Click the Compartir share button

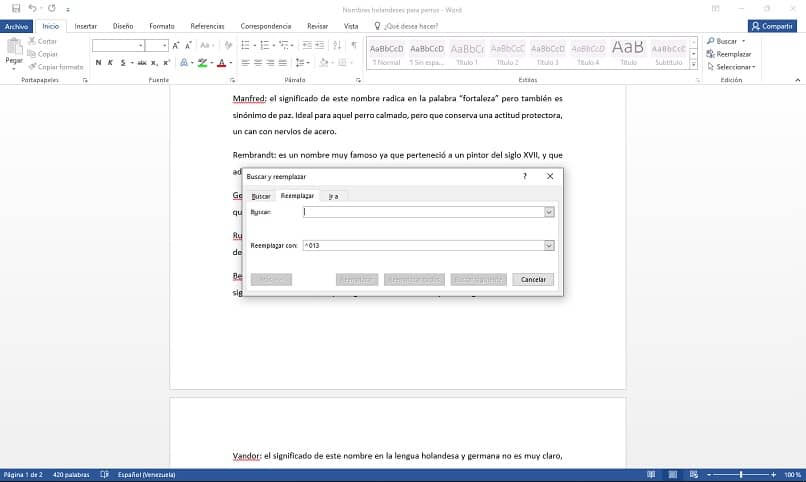click(772, 26)
